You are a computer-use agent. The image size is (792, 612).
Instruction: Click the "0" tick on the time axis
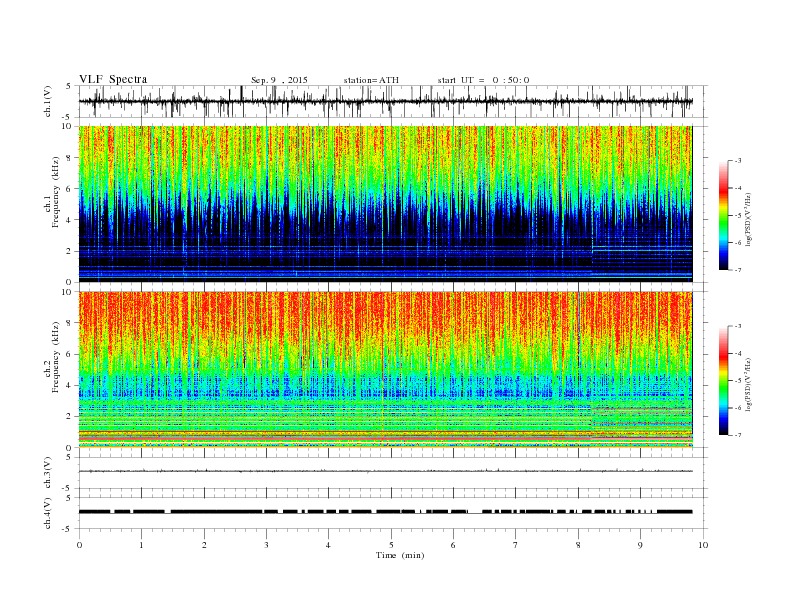click(79, 545)
